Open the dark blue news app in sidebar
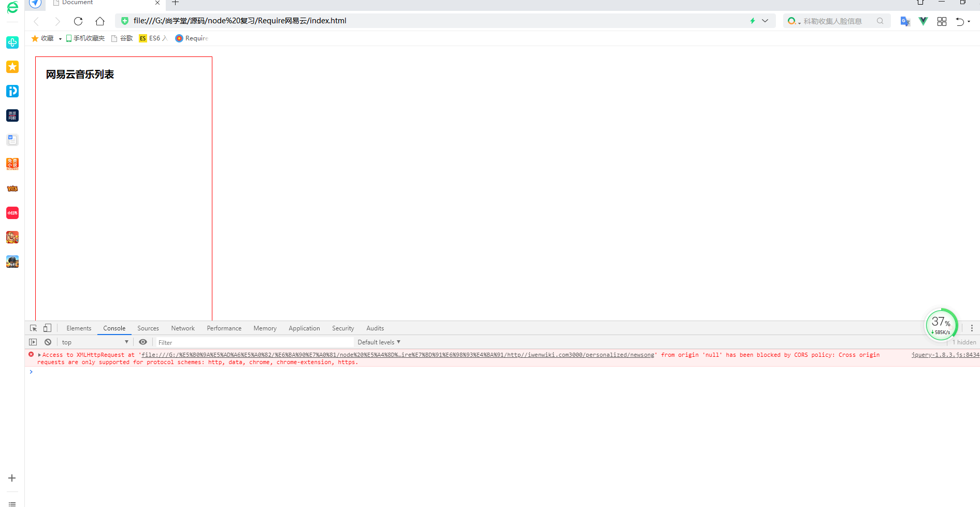This screenshot has width=980, height=507. (12, 115)
